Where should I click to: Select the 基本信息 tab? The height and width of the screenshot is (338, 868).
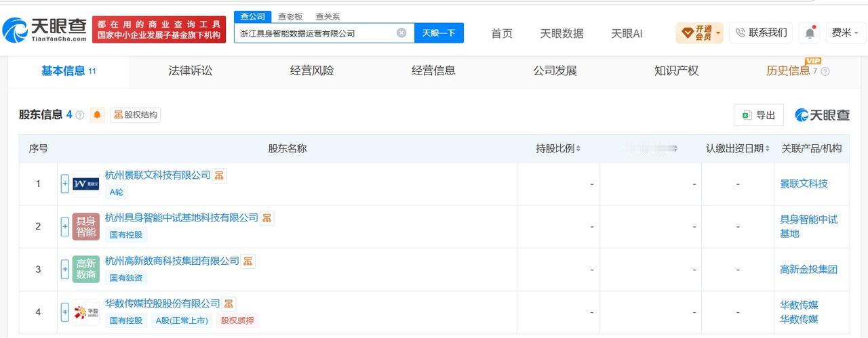pos(68,70)
